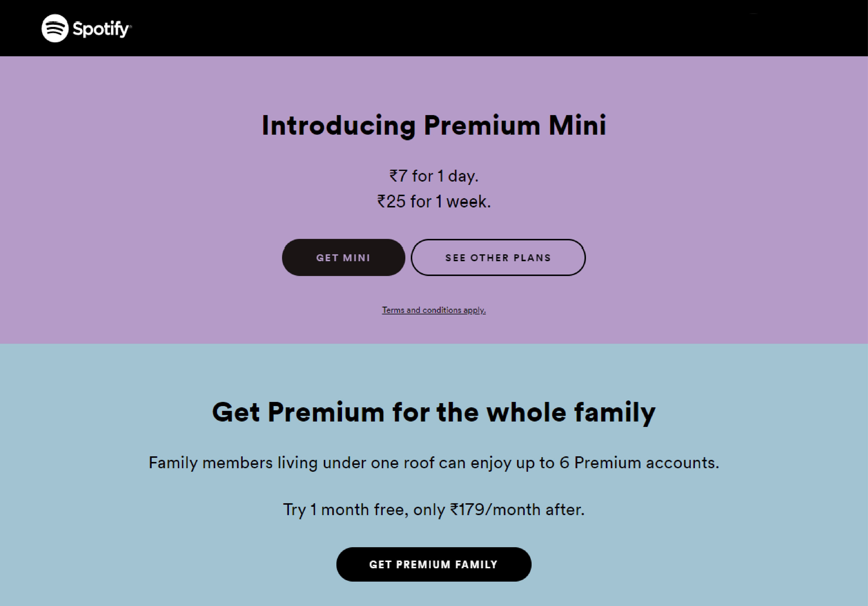Click the word PLANS on the outlined button

click(x=532, y=258)
